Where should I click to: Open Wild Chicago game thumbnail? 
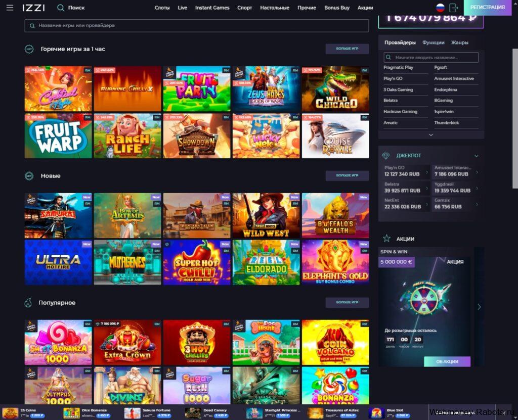335,89
